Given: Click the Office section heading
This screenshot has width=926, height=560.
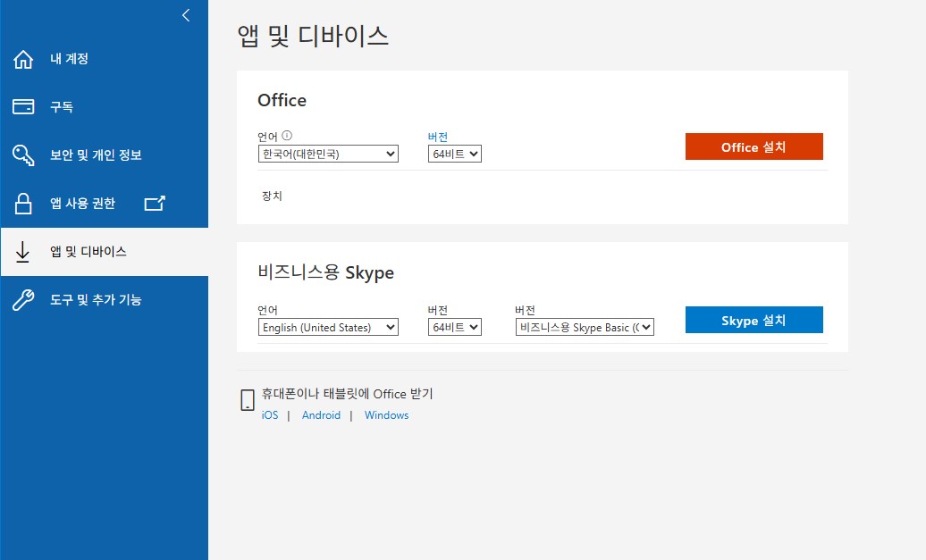Looking at the screenshot, I should coord(282,100).
